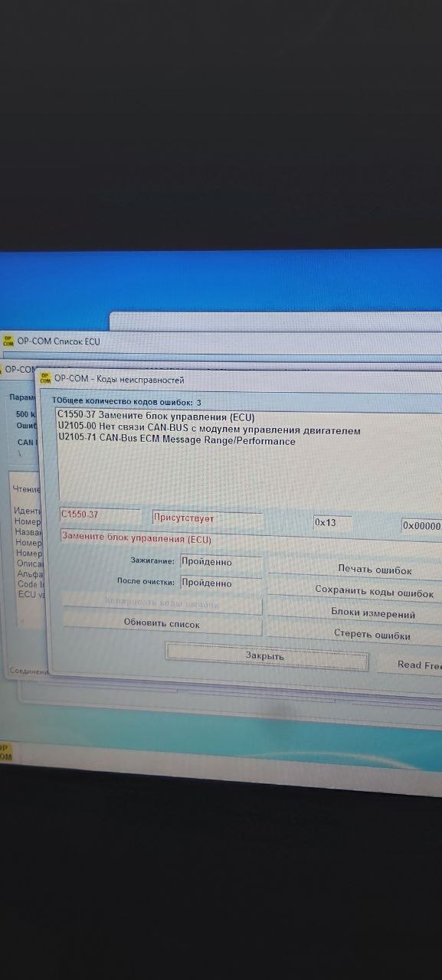The width and height of the screenshot is (442, 980).
Task: Click the Обновить список button
Action: [162, 623]
